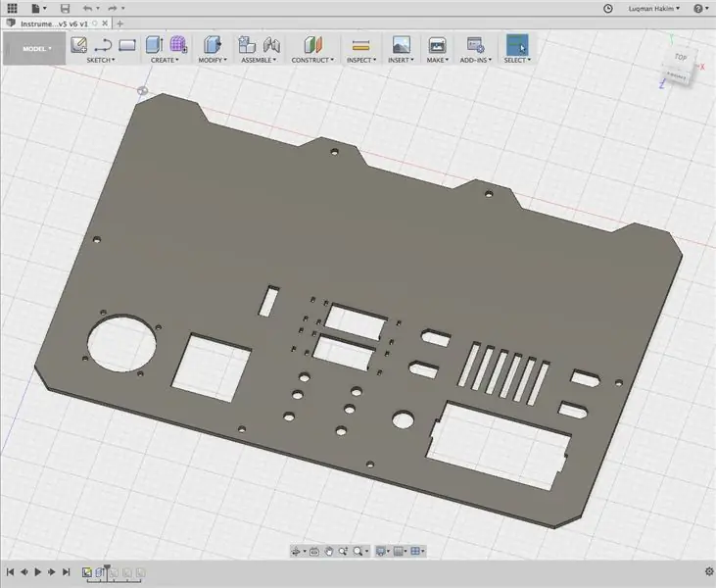Select the Measure inspect tool
The width and height of the screenshot is (716, 588).
pyautogui.click(x=361, y=45)
